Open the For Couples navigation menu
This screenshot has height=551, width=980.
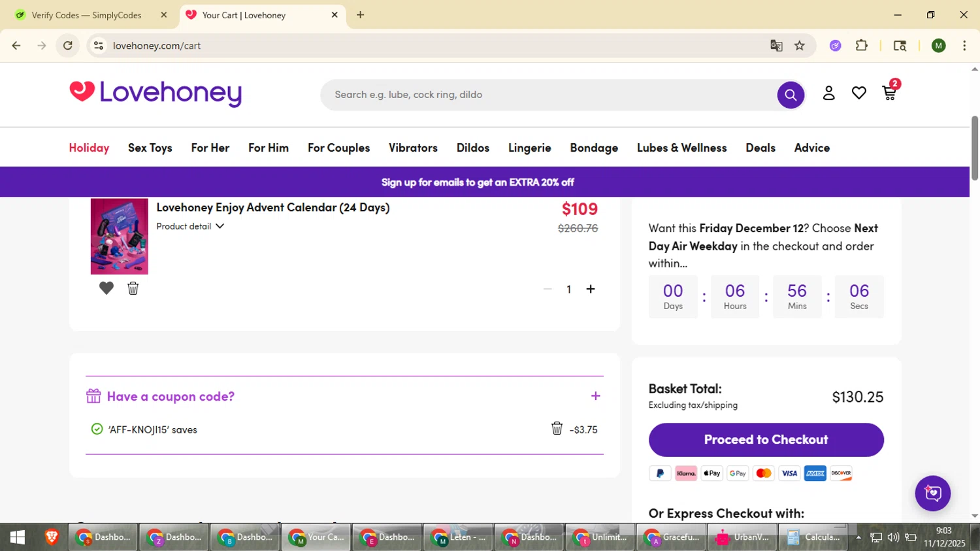339,148
